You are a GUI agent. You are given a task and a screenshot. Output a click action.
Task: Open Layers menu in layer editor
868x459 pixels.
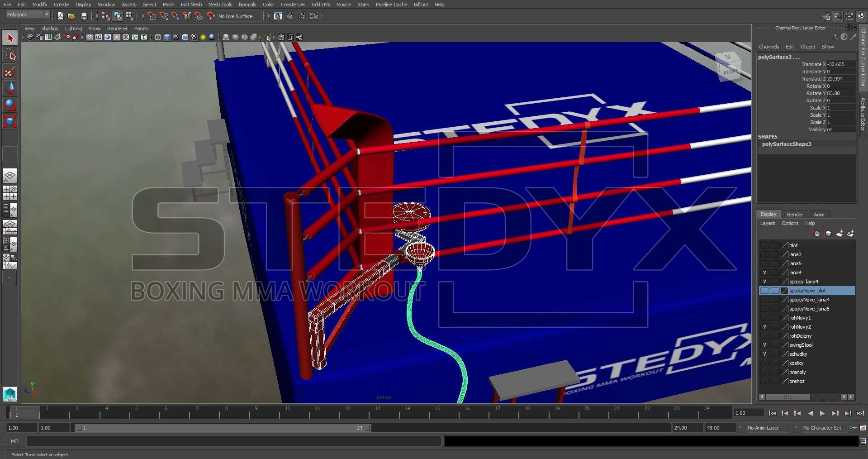coord(768,224)
